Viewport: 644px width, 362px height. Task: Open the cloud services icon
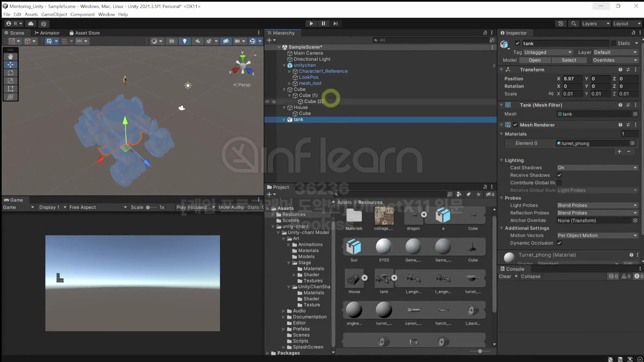coord(31,23)
